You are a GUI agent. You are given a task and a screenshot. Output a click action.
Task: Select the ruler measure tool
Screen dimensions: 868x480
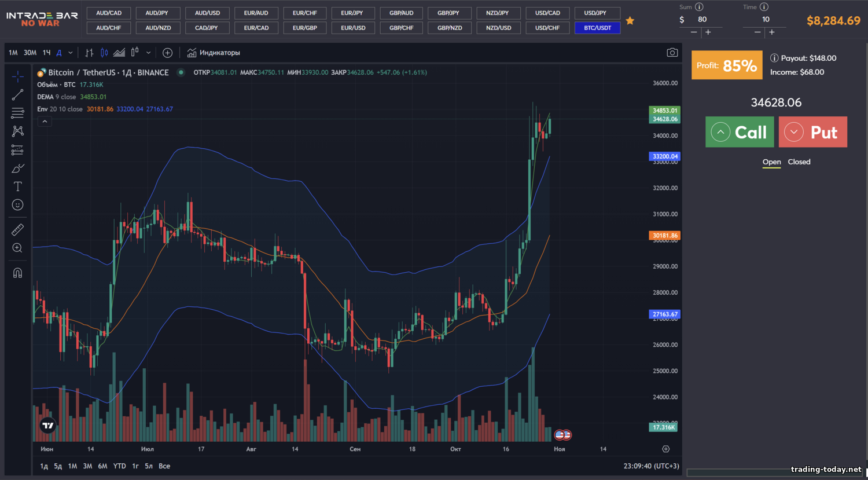coord(17,230)
